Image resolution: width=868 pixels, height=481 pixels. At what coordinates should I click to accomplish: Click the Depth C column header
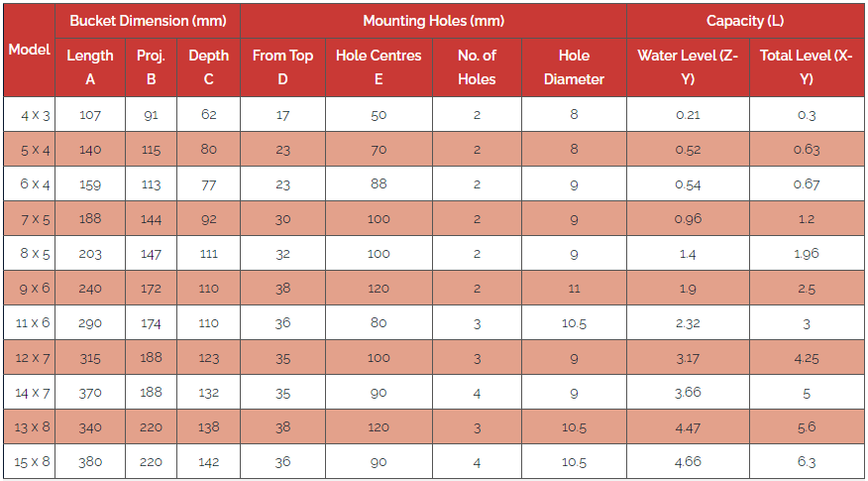click(208, 67)
